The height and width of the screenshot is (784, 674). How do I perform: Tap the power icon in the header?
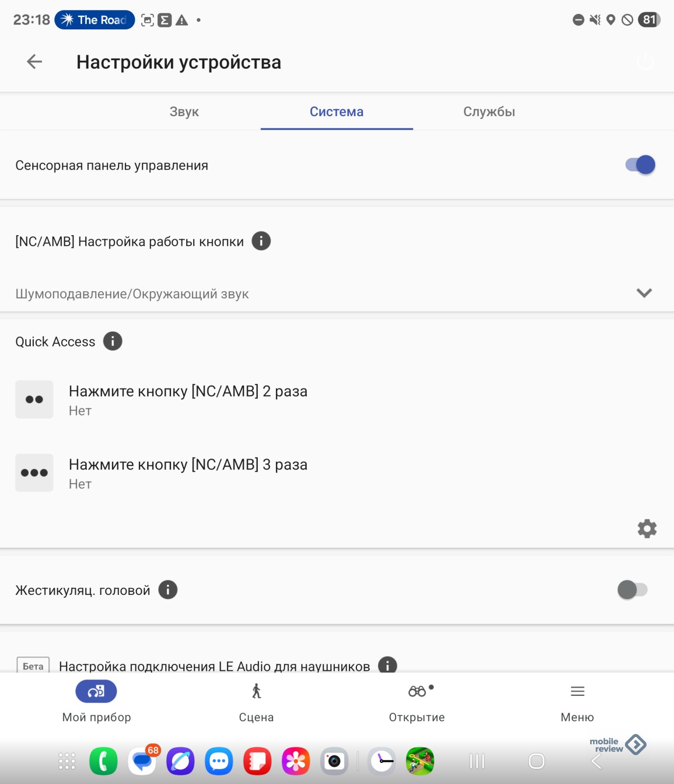tap(645, 62)
